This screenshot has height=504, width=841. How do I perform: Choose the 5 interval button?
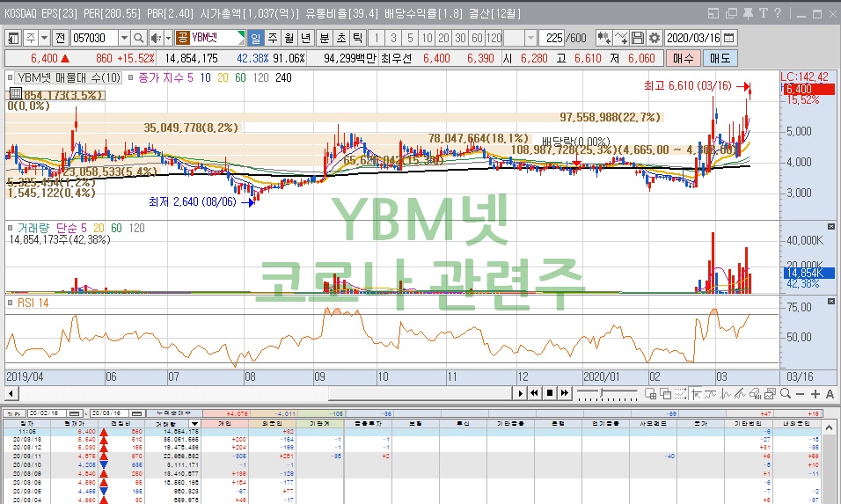coord(410,38)
